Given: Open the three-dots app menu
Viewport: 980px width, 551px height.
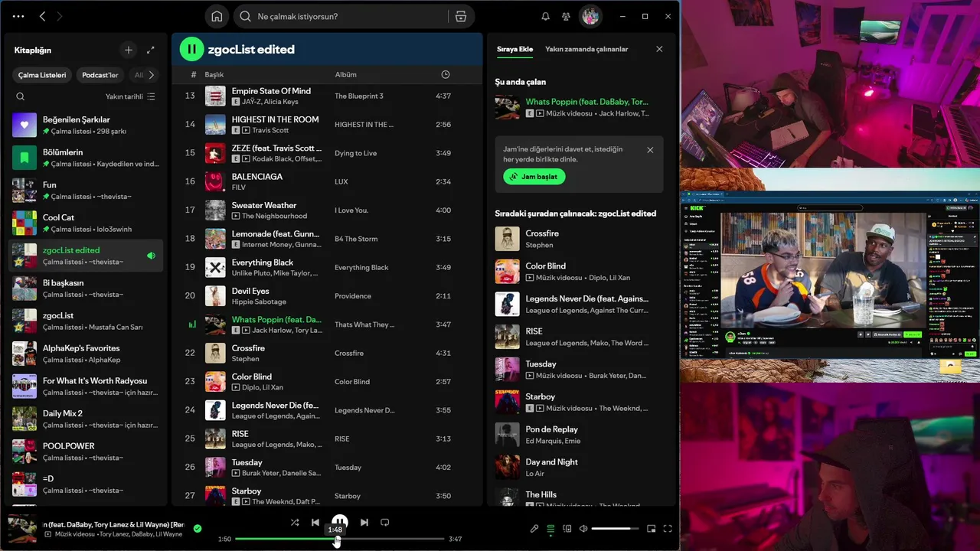Looking at the screenshot, I should (18, 16).
